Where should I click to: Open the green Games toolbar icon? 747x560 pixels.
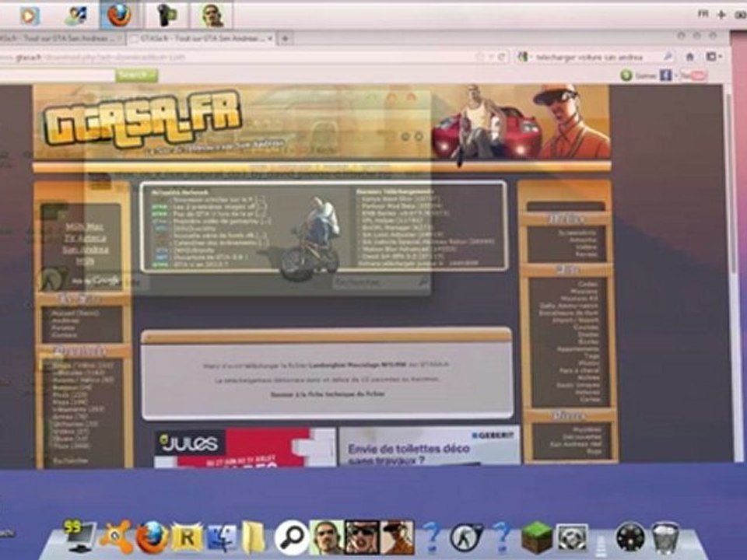626,75
